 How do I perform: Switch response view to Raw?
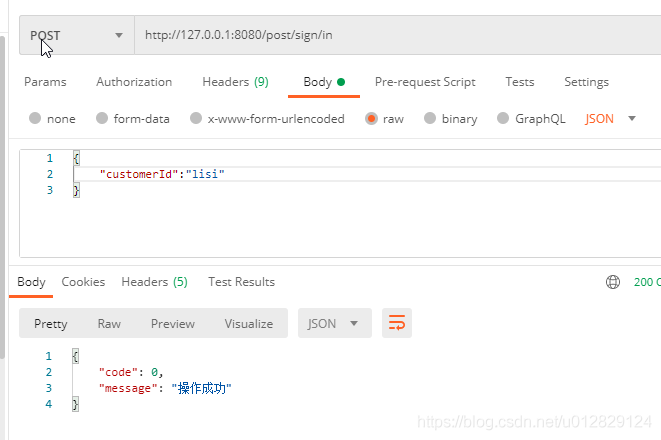coord(109,323)
